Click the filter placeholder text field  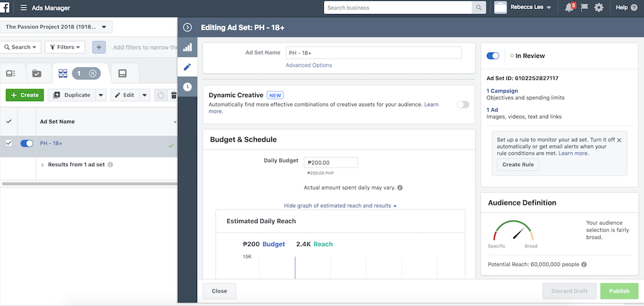145,47
